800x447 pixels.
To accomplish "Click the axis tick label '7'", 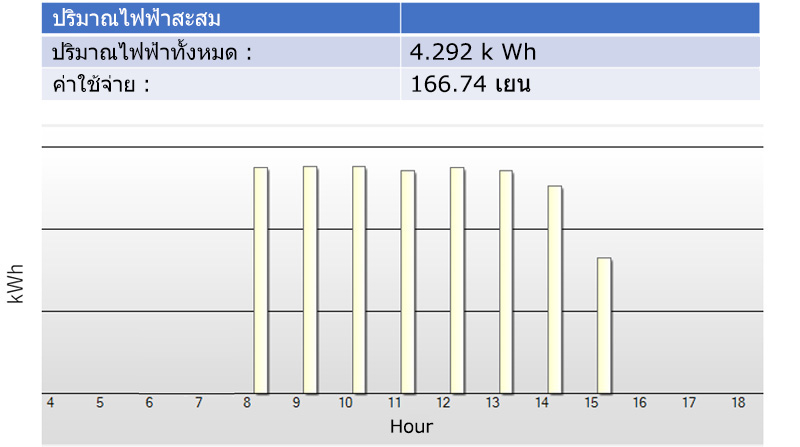I will (198, 403).
